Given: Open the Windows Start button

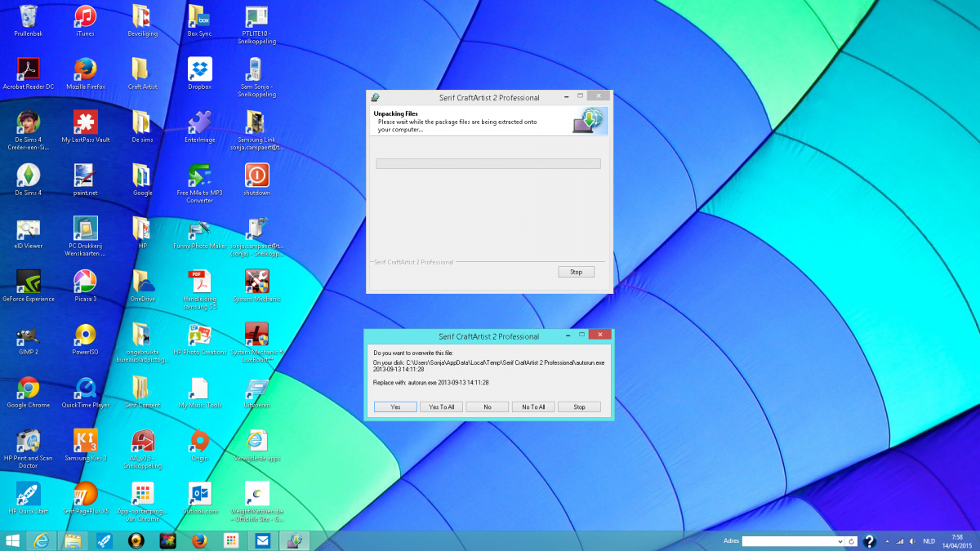Looking at the screenshot, I should [12, 540].
